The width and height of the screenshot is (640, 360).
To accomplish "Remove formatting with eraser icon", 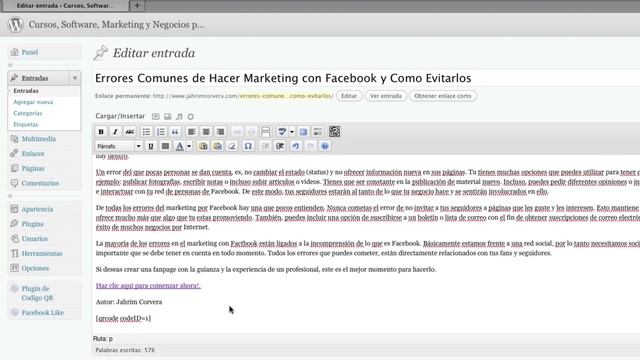I will pyautogui.click(x=232, y=146).
